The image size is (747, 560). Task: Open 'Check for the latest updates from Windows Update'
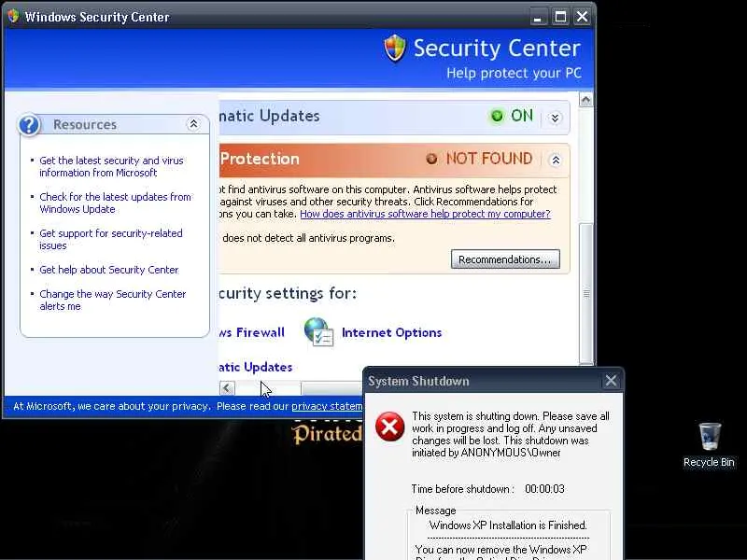tap(115, 203)
